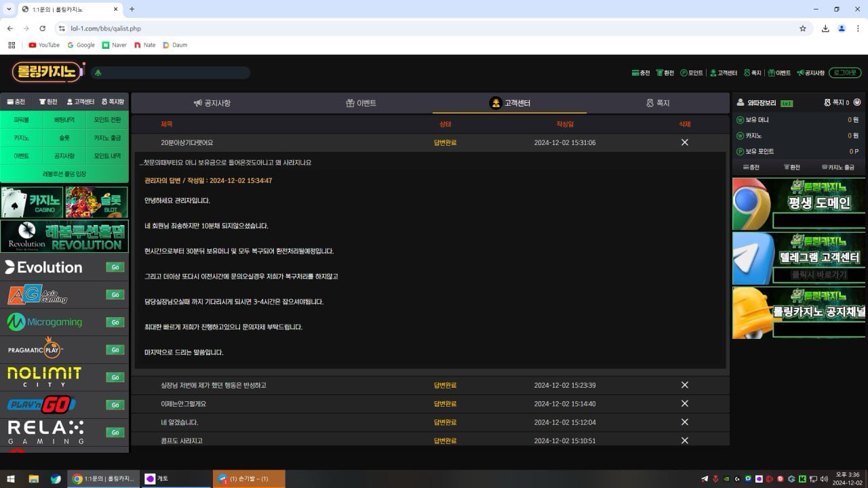Collapse the 20분이상기다렷어요 inquiry title
The width and height of the screenshot is (868, 488).
187,142
